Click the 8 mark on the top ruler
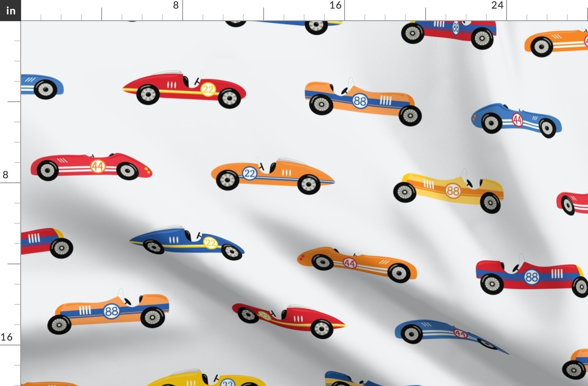Screen dimensions: 588x386 176,5
